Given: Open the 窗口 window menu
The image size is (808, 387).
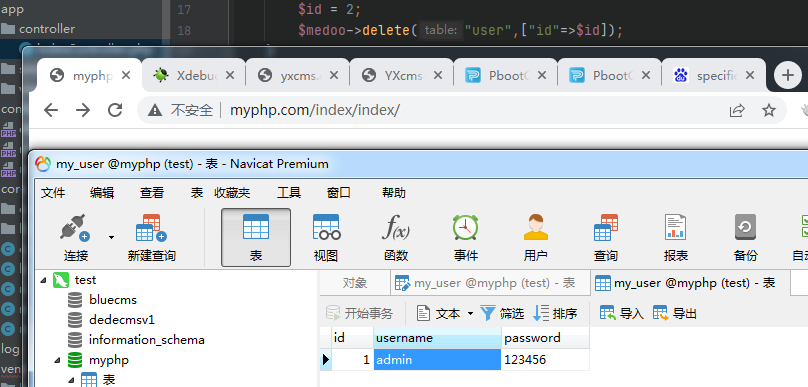Looking at the screenshot, I should [x=339, y=193].
